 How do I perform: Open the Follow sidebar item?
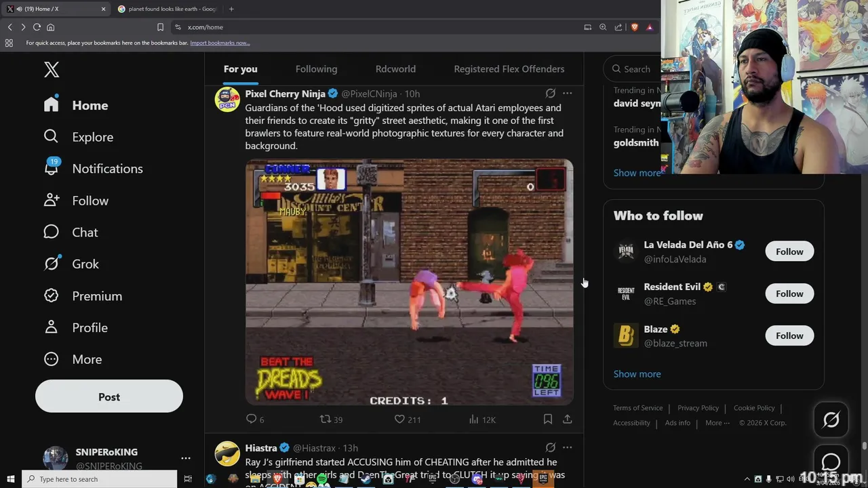coord(76,201)
